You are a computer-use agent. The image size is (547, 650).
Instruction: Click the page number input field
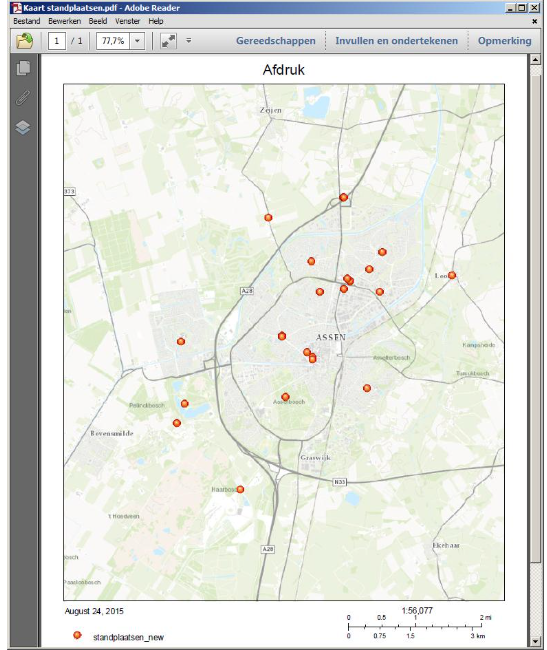click(57, 41)
